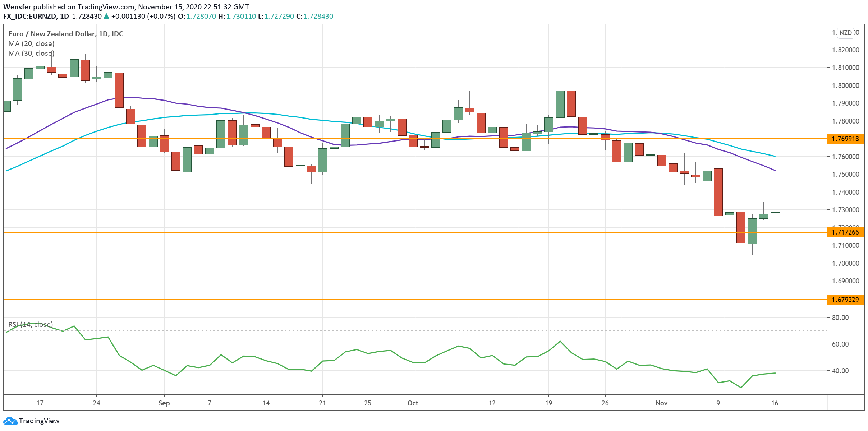
Task: Click the date 16 on time axis
Action: point(775,403)
